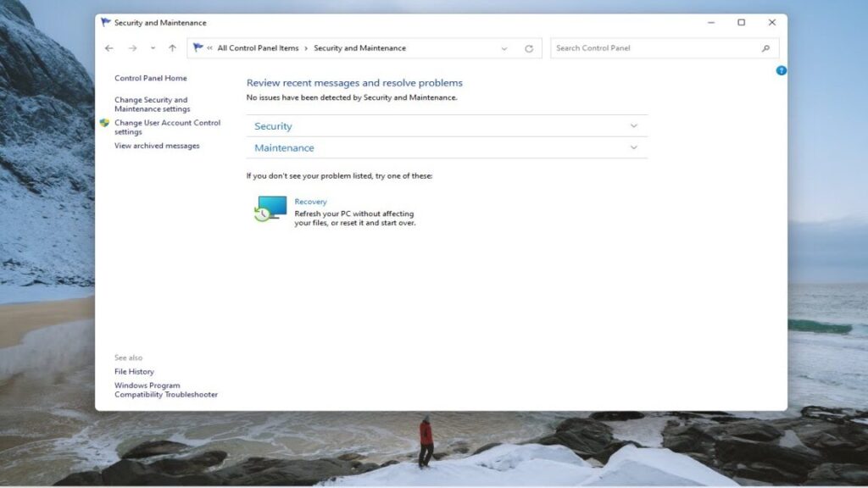
Task: Open Change Security and Maintenance settings
Action: (x=151, y=103)
